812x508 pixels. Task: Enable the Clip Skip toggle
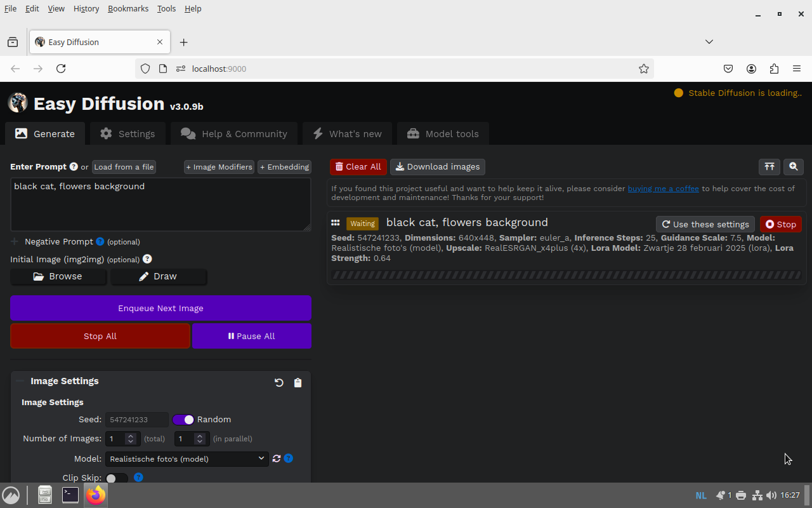117,478
